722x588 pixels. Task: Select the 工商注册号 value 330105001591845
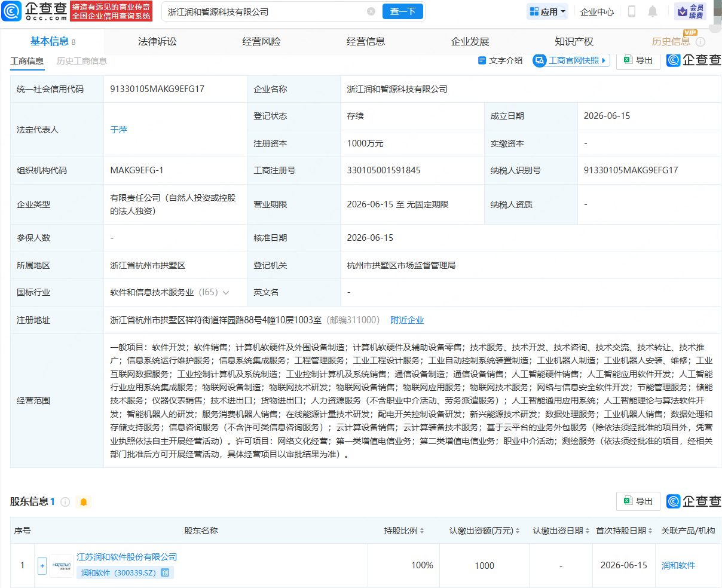point(384,170)
